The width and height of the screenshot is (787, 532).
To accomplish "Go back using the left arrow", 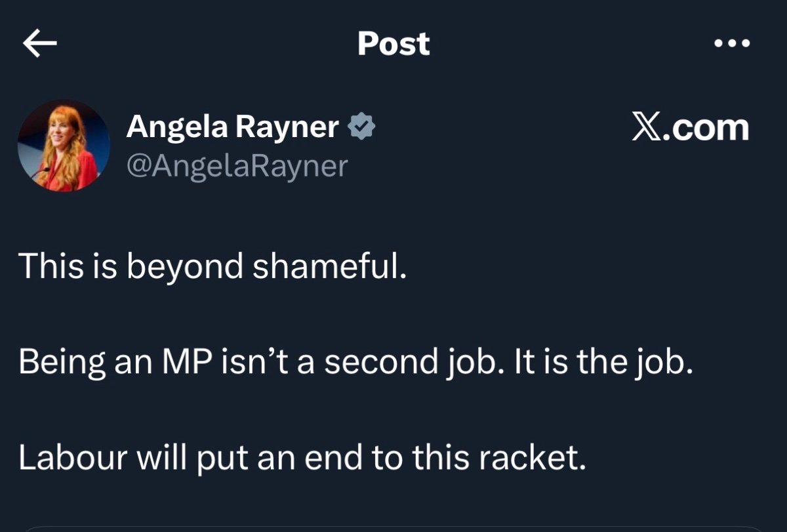I will [40, 44].
